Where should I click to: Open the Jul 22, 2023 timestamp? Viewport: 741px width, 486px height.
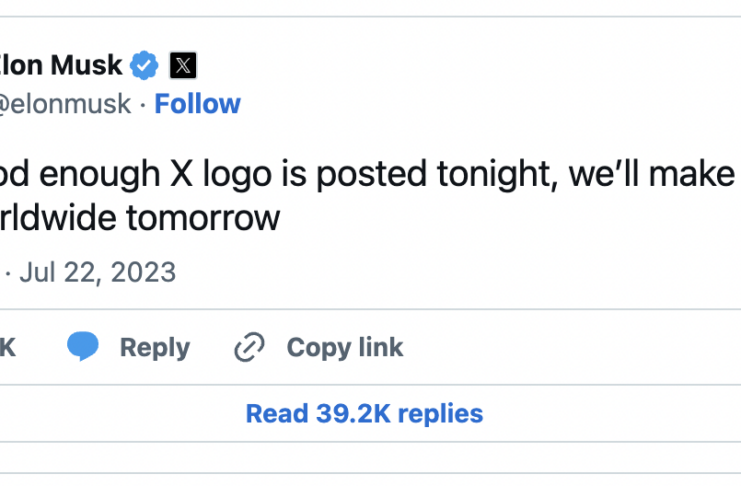tap(96, 271)
